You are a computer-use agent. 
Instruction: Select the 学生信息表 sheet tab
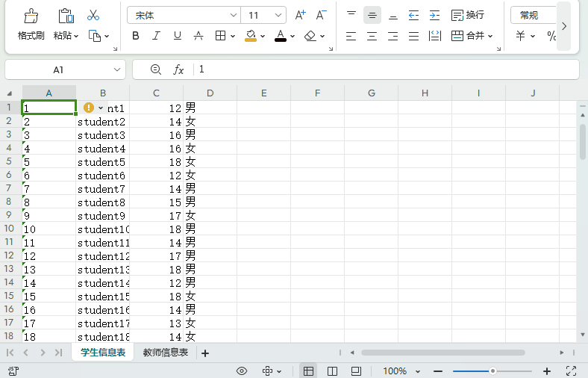[103, 353]
